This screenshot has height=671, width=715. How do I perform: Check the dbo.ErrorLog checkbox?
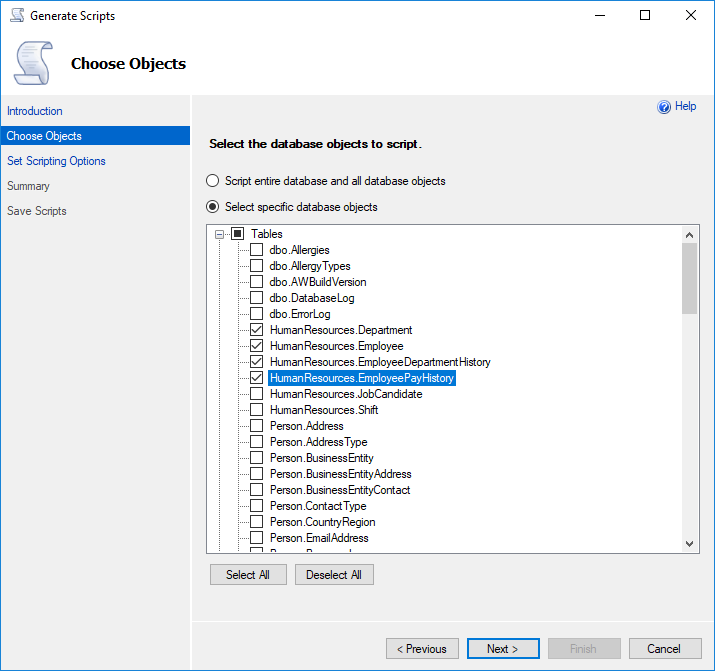click(257, 314)
